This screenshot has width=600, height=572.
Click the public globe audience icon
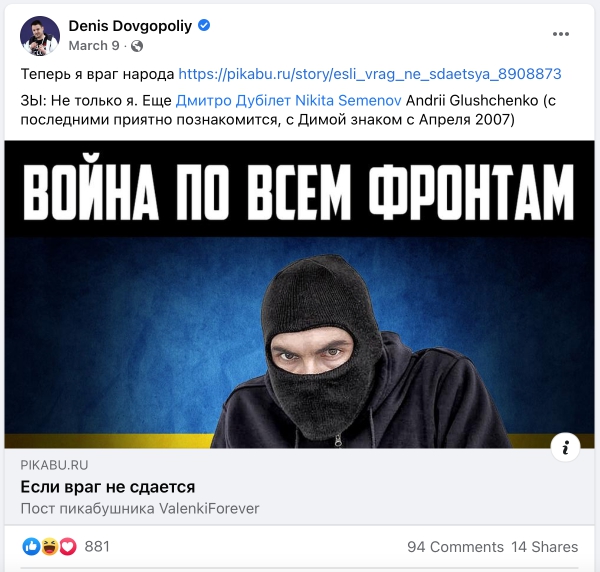pos(137,46)
